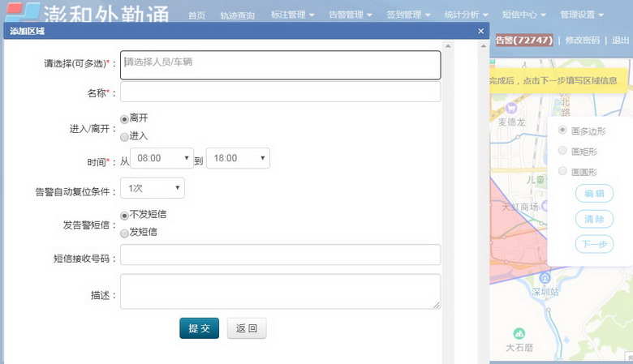The width and height of the screenshot is (633, 364).
Task: Open the 修改密码 link
Action: pos(582,40)
